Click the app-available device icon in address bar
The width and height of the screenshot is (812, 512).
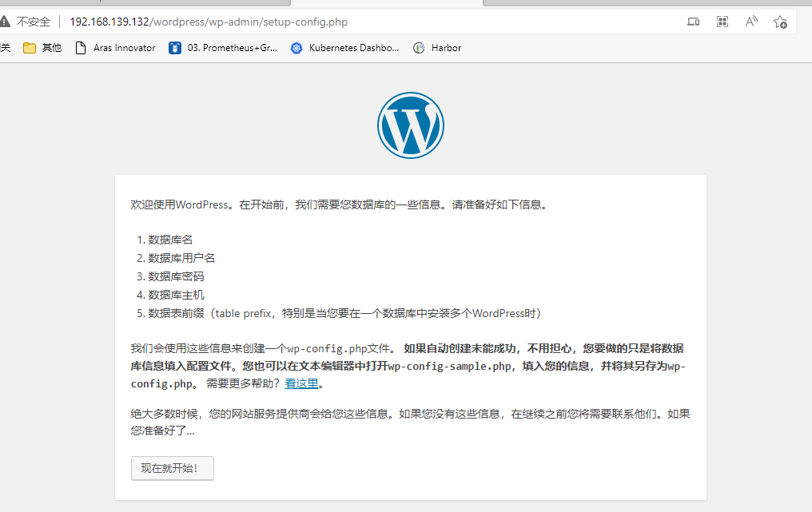(x=693, y=22)
